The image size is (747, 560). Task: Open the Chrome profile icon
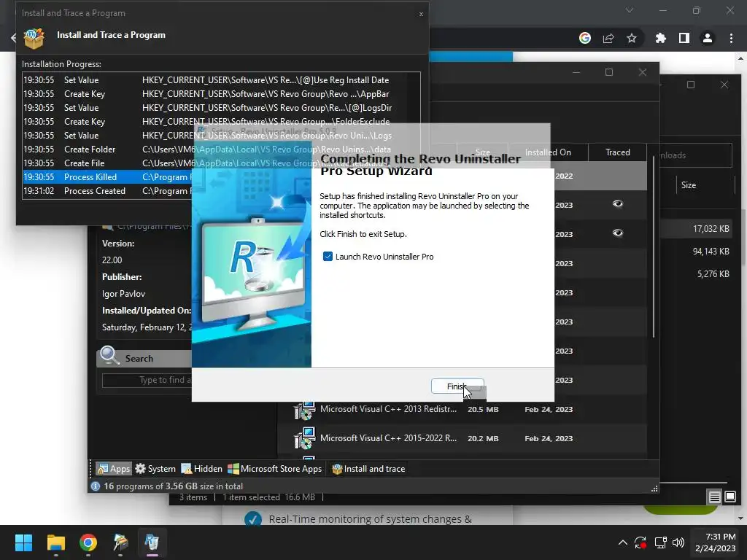click(708, 38)
